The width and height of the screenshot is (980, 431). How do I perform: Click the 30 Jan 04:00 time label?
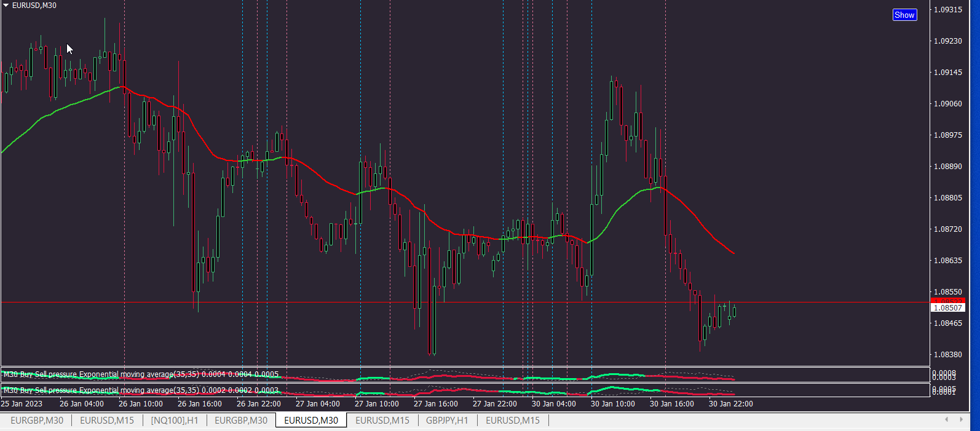click(554, 404)
